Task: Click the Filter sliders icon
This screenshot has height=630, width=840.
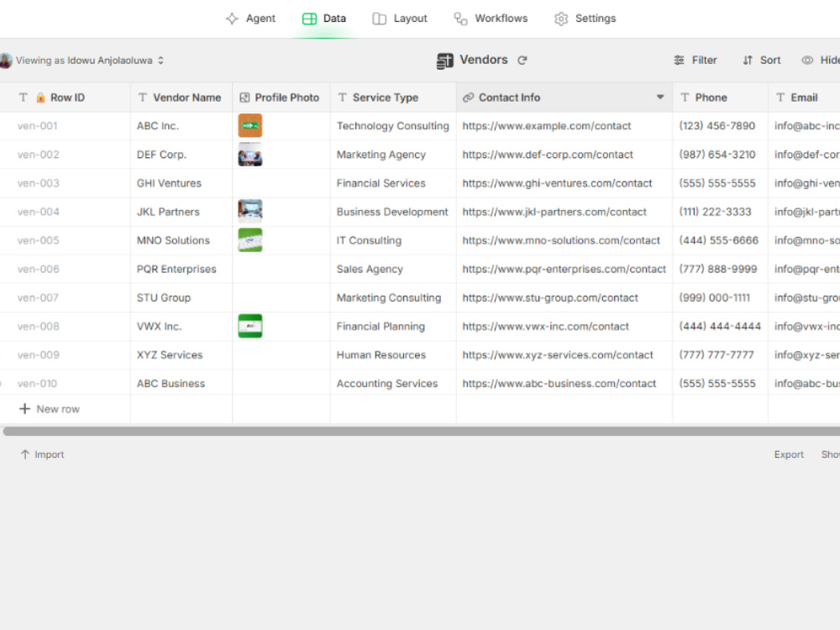Action: [x=679, y=60]
